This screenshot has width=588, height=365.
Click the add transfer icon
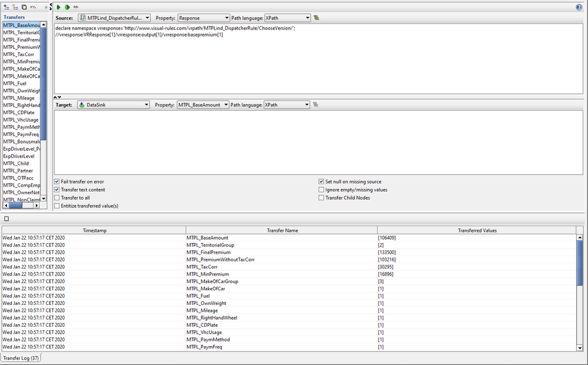6,7
